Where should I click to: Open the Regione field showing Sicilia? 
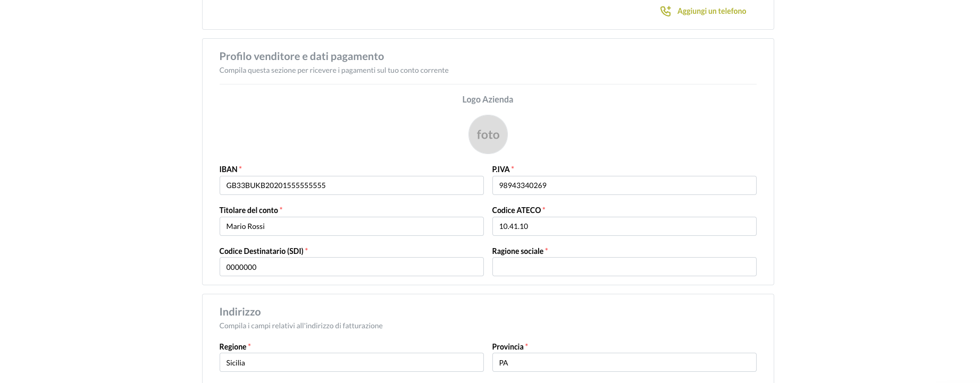351,362
